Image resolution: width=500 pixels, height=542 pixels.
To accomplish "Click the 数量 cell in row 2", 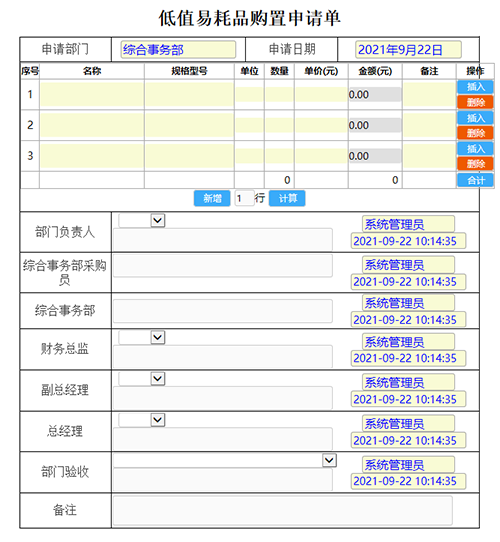I will 279,125.
